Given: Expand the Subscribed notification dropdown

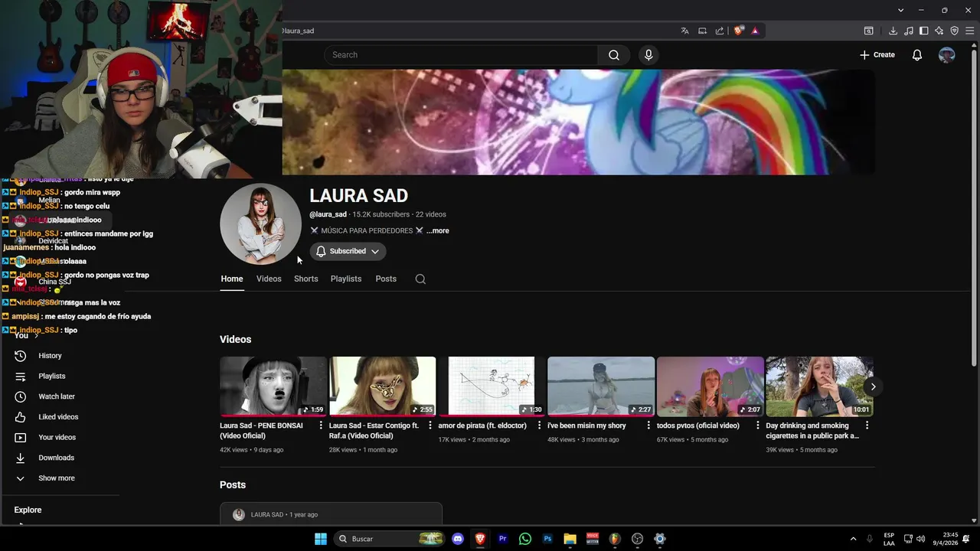Looking at the screenshot, I should click(x=348, y=251).
